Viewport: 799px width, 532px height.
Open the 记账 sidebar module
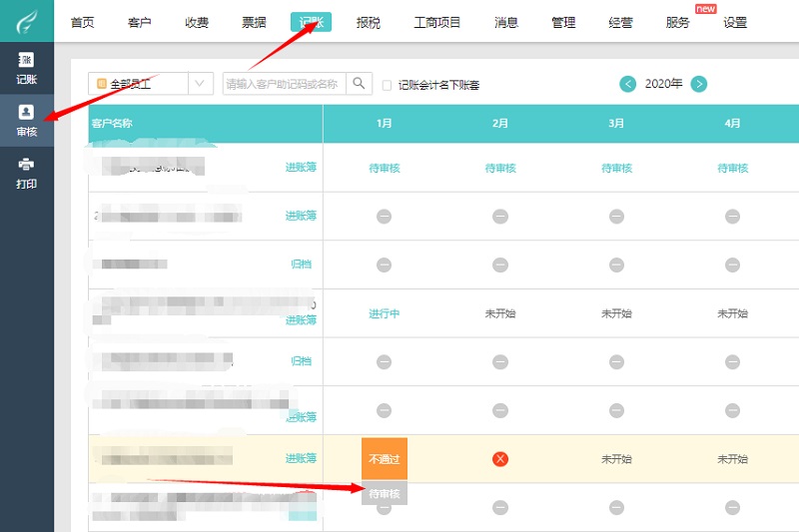pos(27,68)
